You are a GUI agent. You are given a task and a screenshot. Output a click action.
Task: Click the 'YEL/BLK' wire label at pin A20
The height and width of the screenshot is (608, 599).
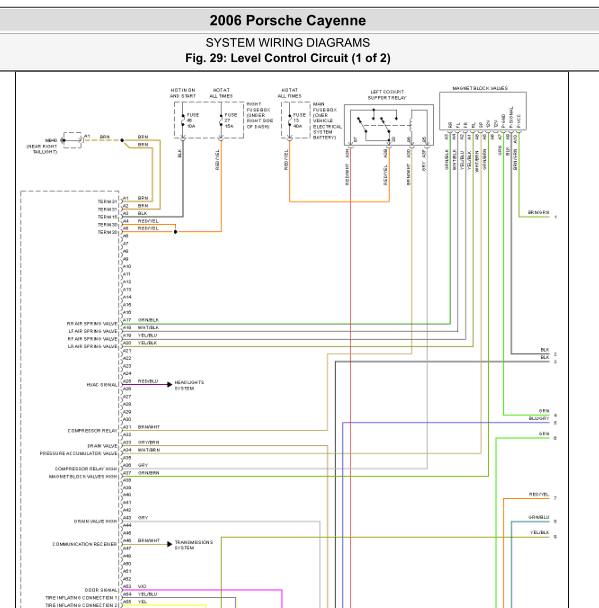pos(147,343)
